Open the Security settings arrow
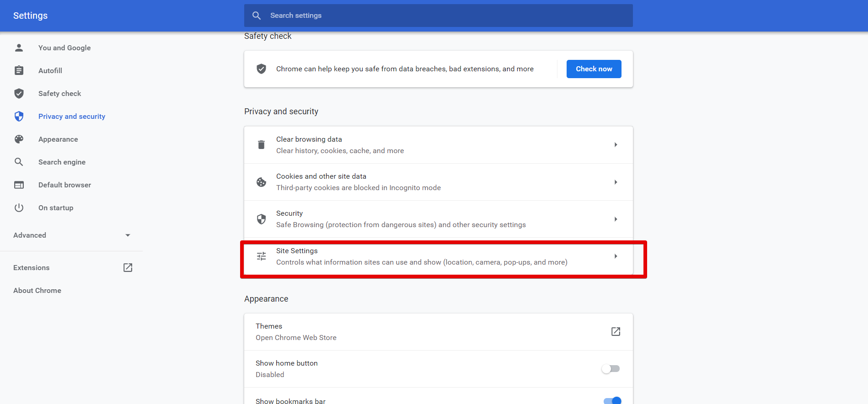 pyautogui.click(x=616, y=219)
